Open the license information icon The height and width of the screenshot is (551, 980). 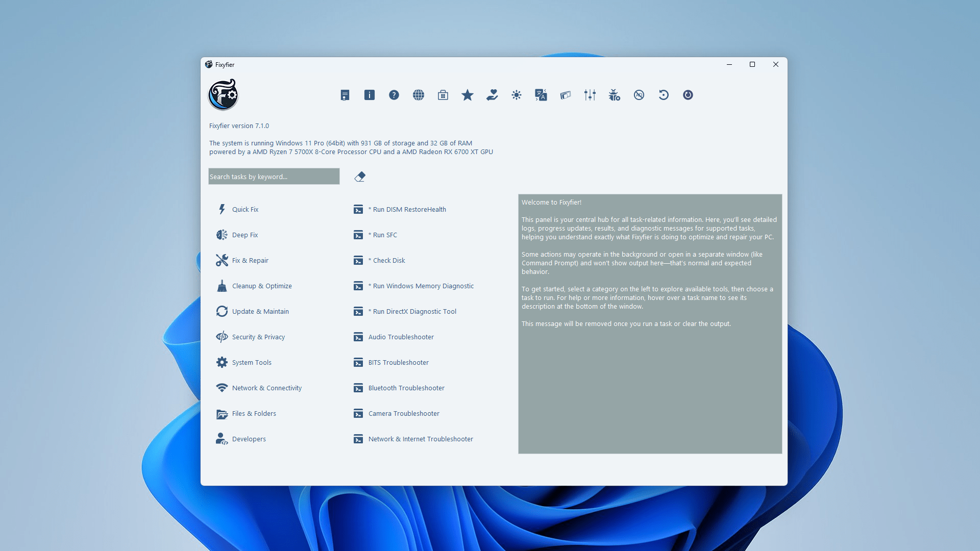pos(345,95)
